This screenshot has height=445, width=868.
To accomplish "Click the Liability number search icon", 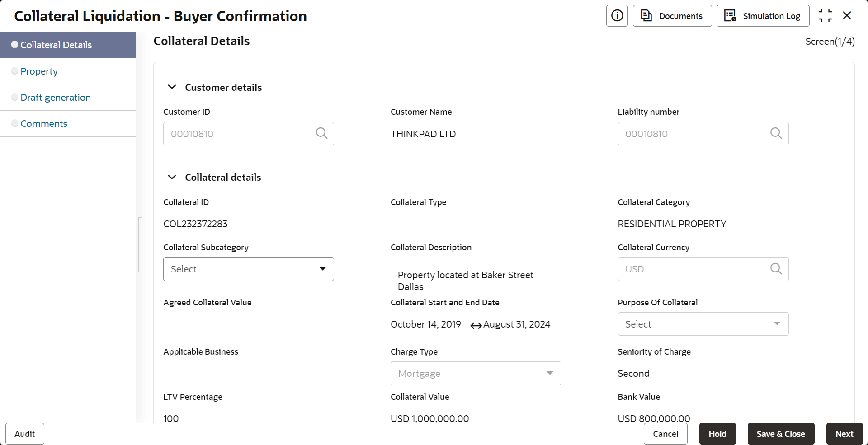I will pos(776,133).
